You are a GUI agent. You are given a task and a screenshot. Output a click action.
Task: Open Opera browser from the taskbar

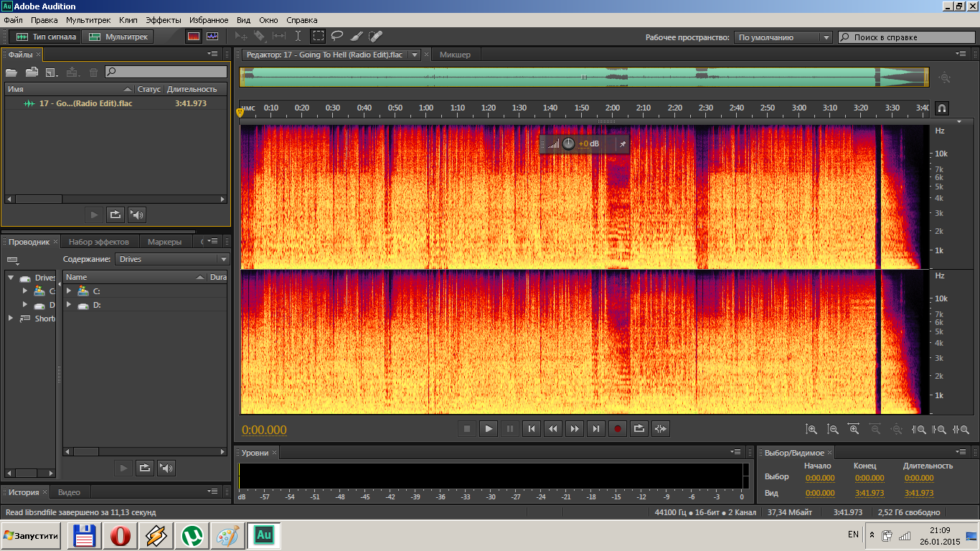tap(120, 535)
